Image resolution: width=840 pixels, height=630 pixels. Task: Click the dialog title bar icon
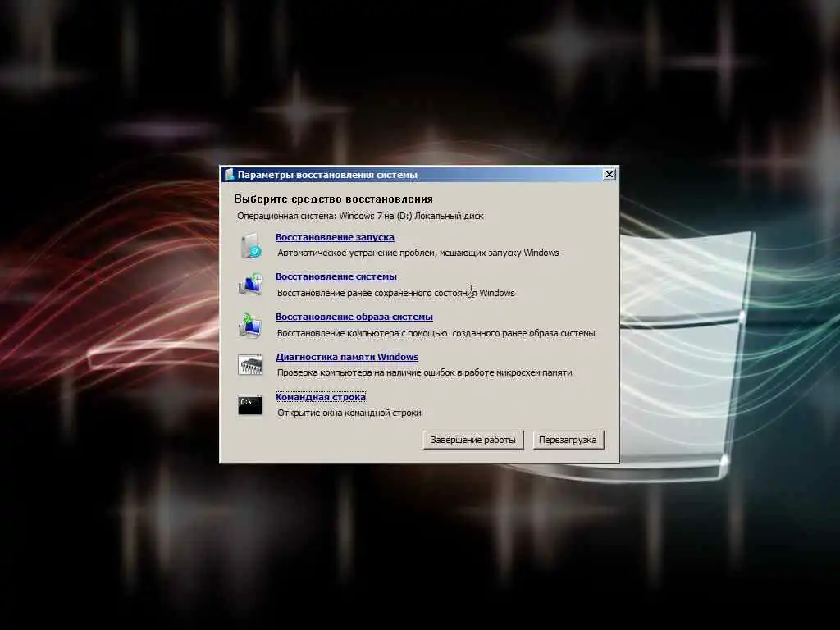click(x=230, y=175)
